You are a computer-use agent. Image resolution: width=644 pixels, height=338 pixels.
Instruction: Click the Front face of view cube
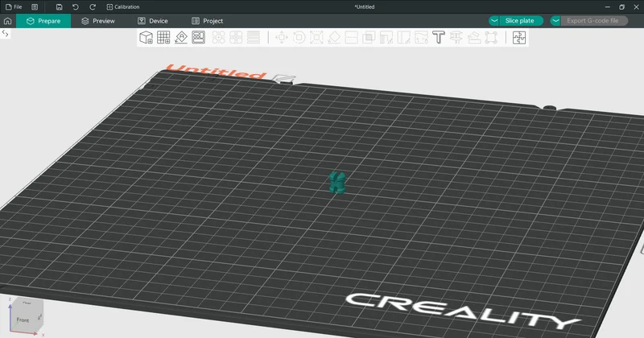tap(23, 320)
